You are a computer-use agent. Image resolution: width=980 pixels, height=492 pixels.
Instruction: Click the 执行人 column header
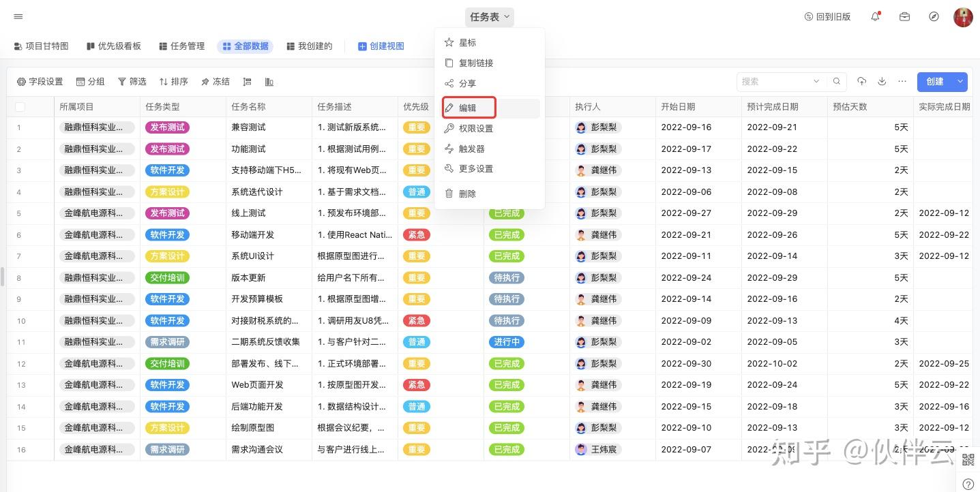[x=612, y=107]
